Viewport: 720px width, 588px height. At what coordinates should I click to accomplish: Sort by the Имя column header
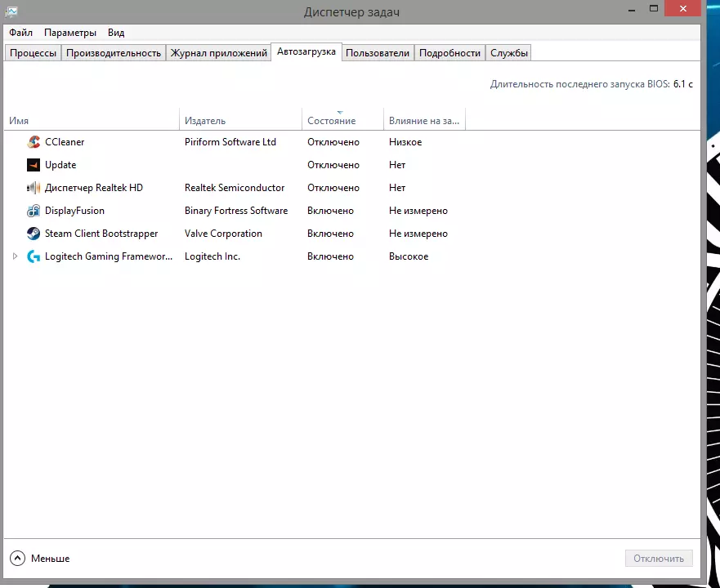click(x=92, y=120)
